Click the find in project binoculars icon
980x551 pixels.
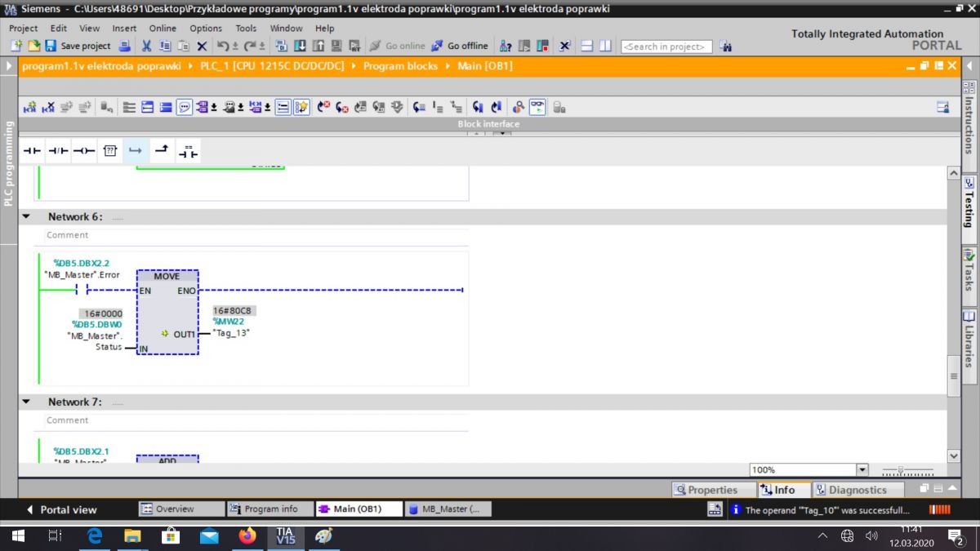(726, 47)
